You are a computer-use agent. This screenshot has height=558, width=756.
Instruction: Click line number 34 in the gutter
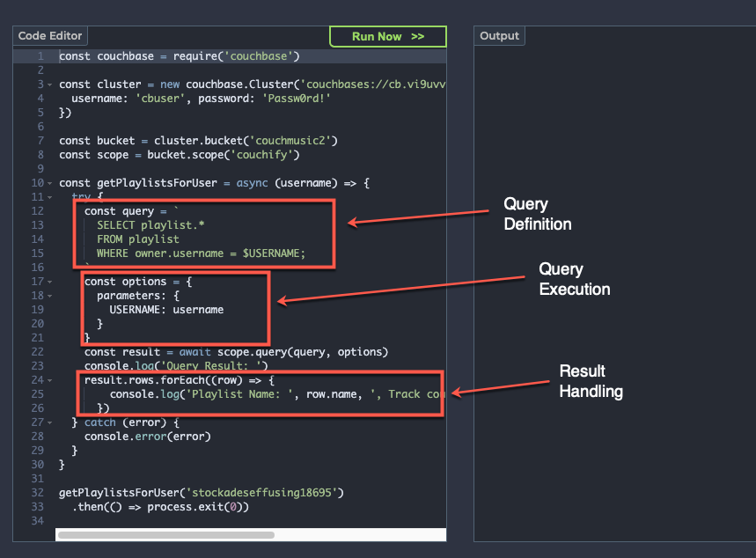click(38, 521)
